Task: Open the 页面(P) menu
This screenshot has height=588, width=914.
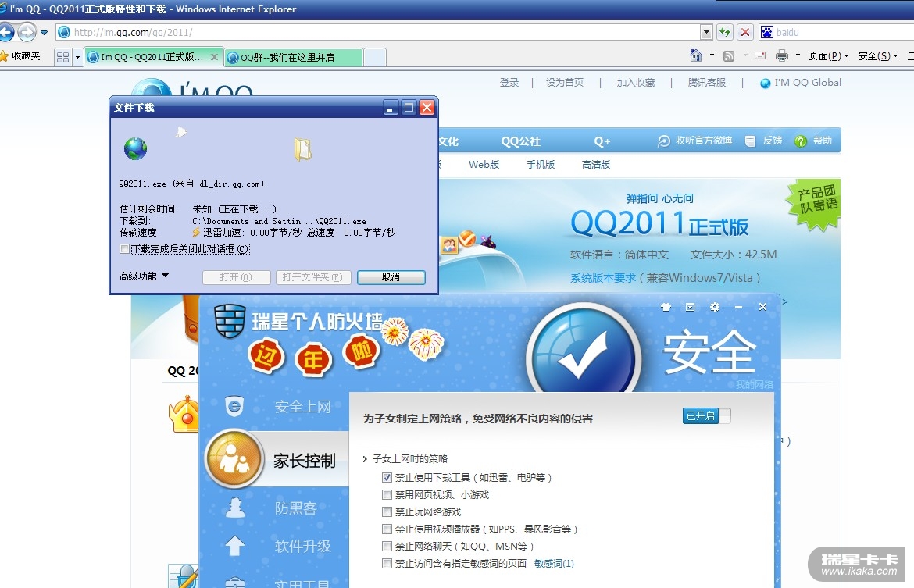Action: 828,56
